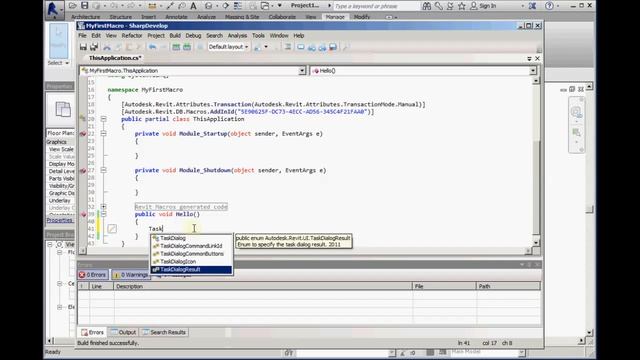Open the Refactor menu
Screen dimensions: 640x360
[x=132, y=36]
